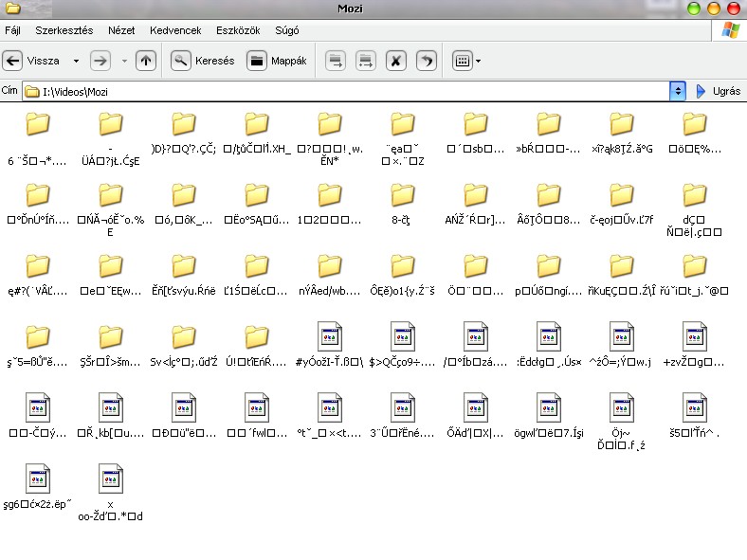Select the file starting with $>QČço9
The height and width of the screenshot is (560, 747).
point(402,345)
